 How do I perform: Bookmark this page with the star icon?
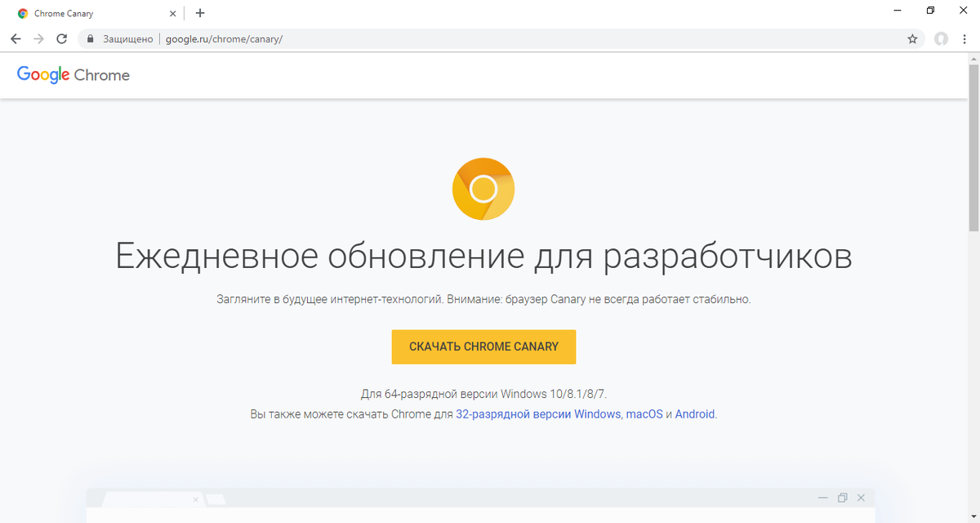[912, 38]
